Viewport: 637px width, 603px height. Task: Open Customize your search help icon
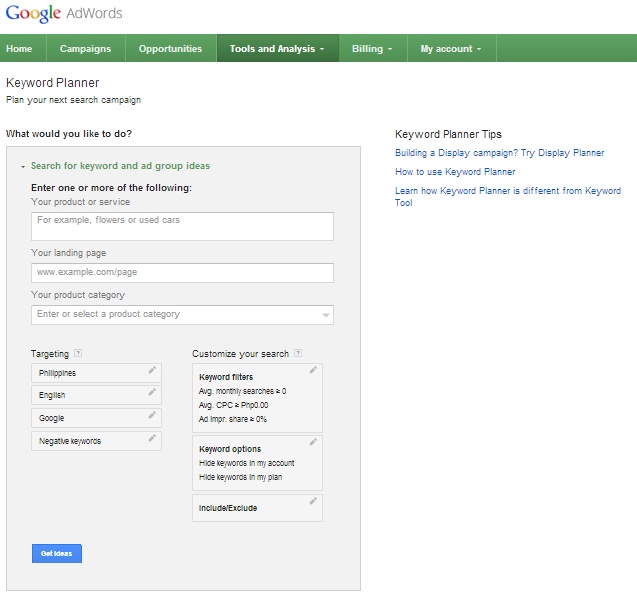(x=298, y=353)
